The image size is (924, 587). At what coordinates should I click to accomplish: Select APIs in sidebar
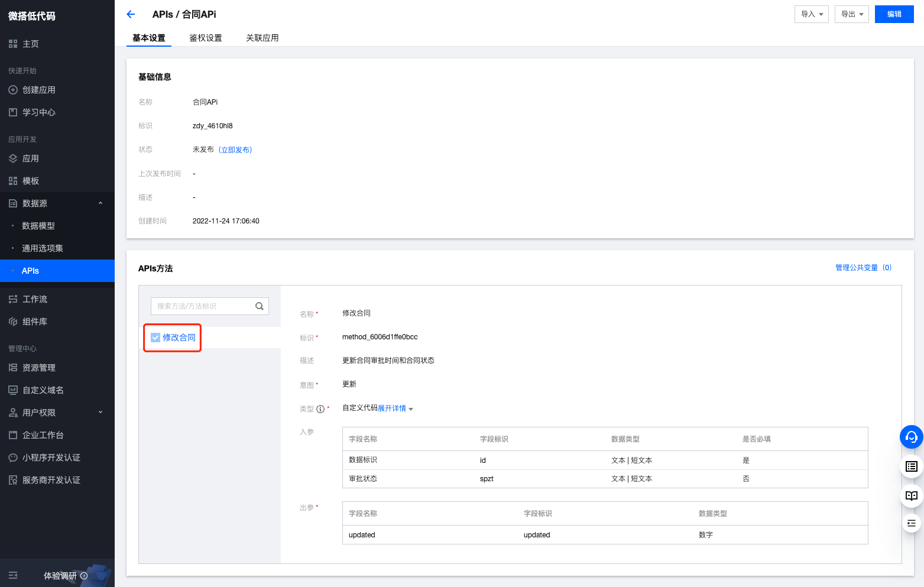(57, 271)
